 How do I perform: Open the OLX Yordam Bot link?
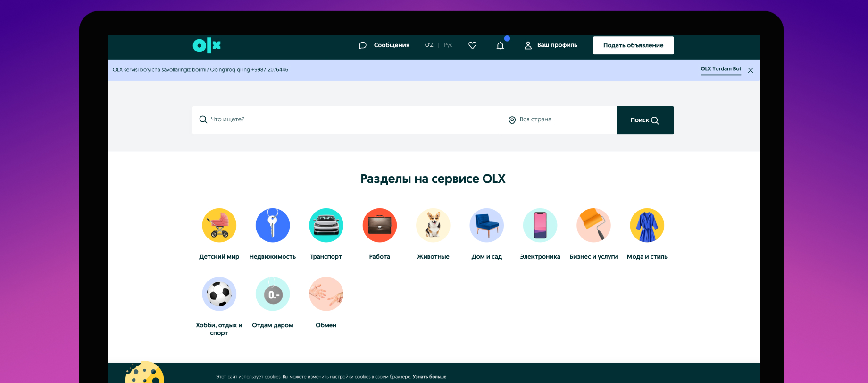[721, 69]
